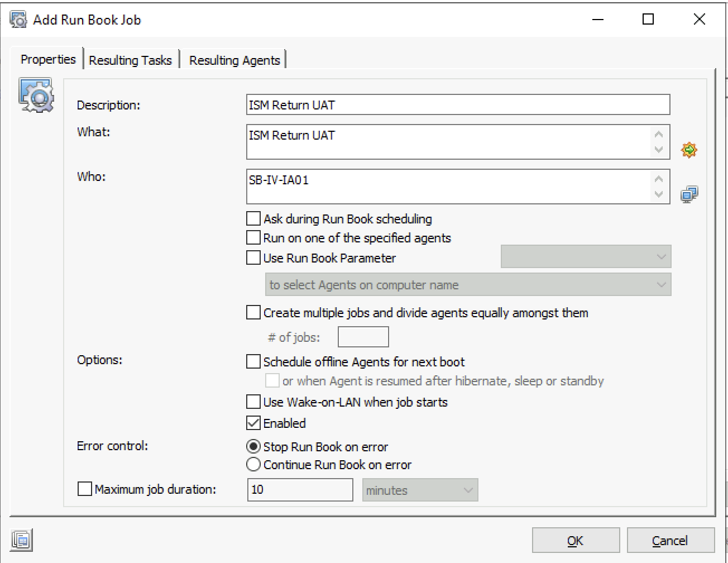Select Stop Run Book on error
The width and height of the screenshot is (728, 563).
point(253,446)
